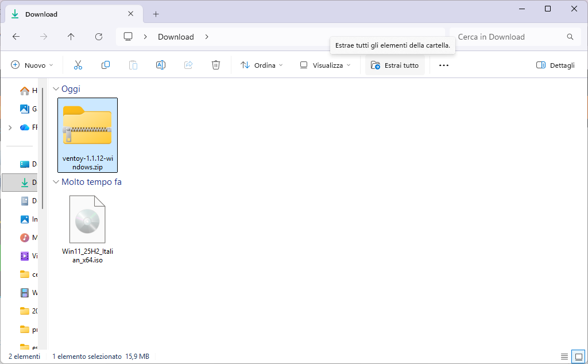Click Download in the address bar
The image size is (588, 364).
click(176, 37)
